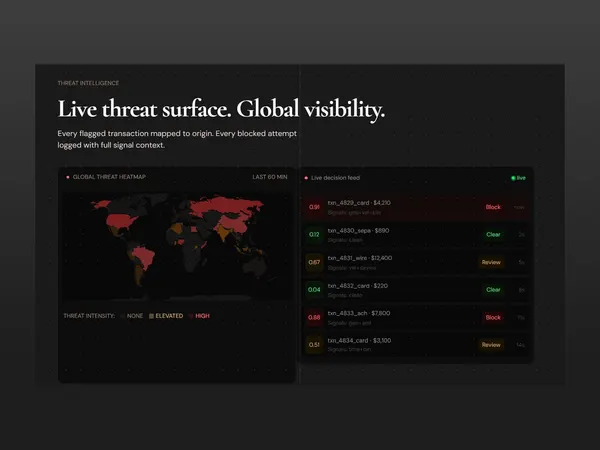Click txn_4829_card · $4,210 text

click(x=359, y=203)
